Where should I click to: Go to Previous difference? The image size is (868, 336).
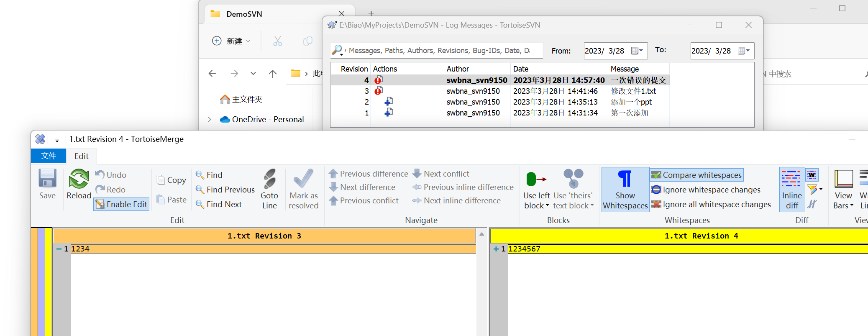[x=368, y=174]
